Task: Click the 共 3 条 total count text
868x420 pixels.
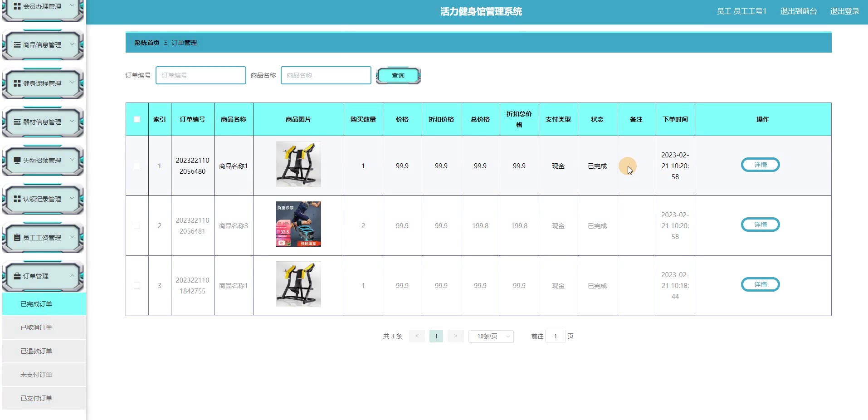Action: (393, 336)
